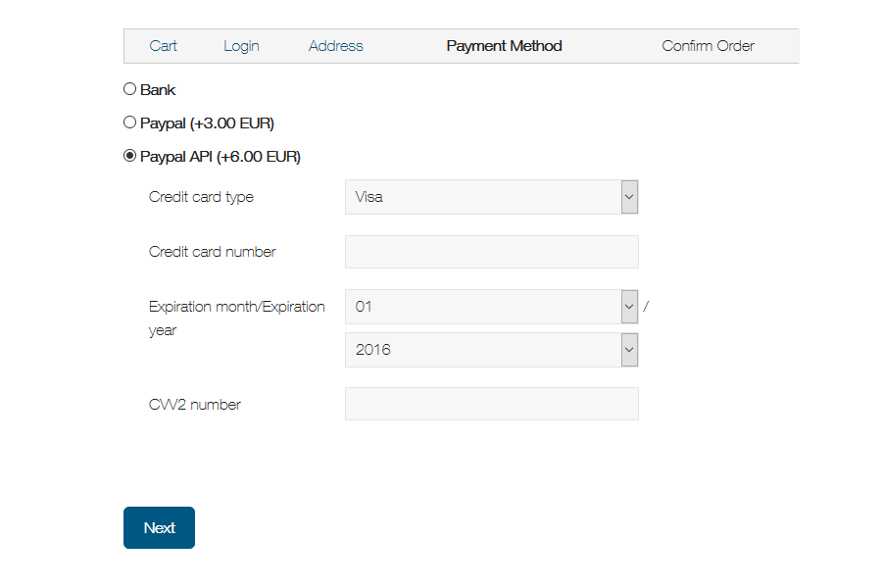Click the "Credit card type" label text
882x588 pixels.
pos(201,197)
